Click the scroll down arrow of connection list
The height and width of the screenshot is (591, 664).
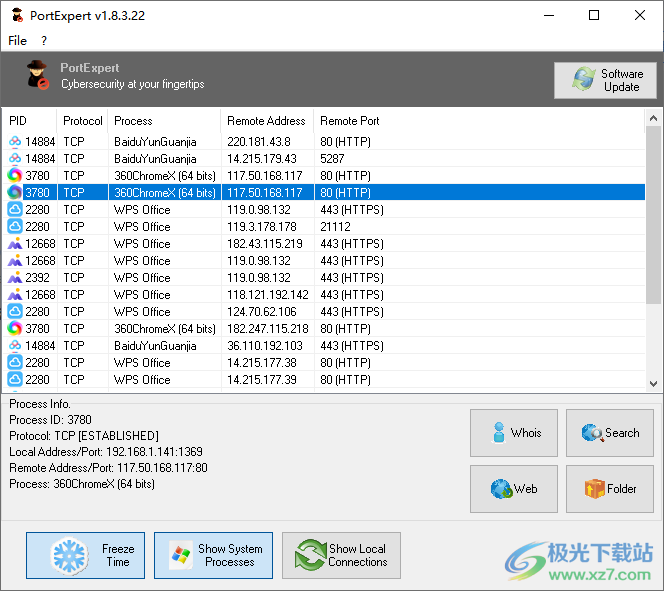[653, 384]
